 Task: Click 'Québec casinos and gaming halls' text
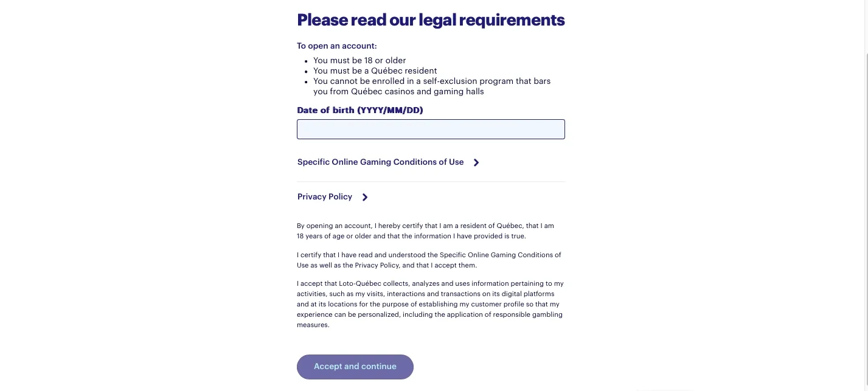[x=417, y=92]
